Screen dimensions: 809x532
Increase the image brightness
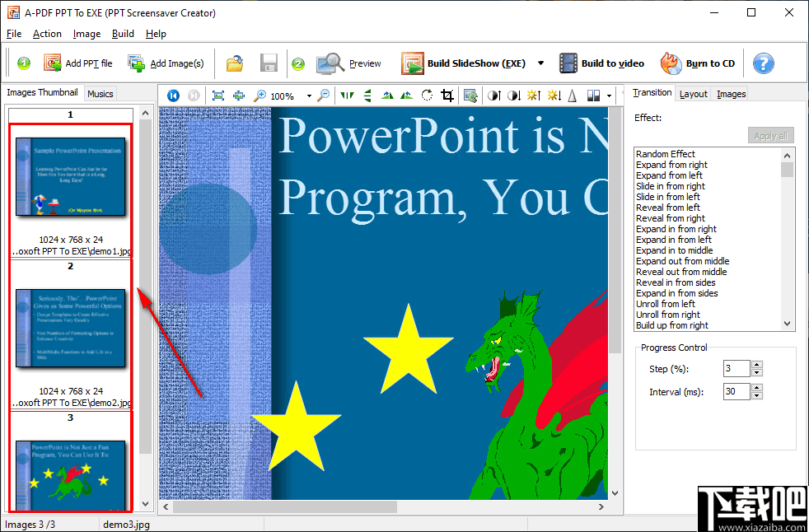tap(534, 96)
